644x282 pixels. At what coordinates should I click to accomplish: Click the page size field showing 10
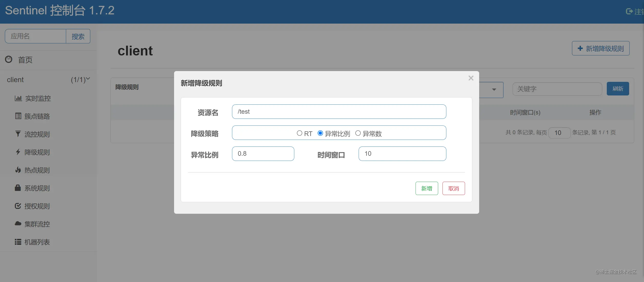(559, 133)
